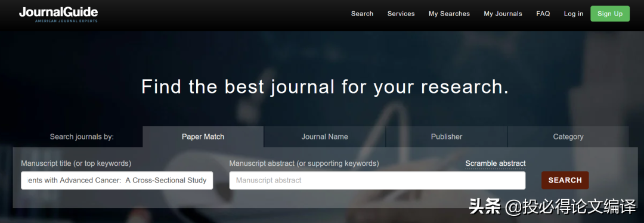Viewport: 644px width, 223px height.
Task: Click the red SEARCH button
Action: point(565,180)
